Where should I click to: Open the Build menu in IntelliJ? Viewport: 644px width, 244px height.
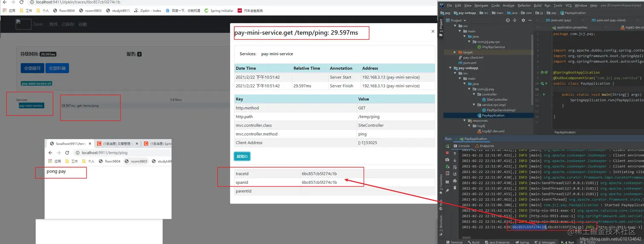click(538, 6)
